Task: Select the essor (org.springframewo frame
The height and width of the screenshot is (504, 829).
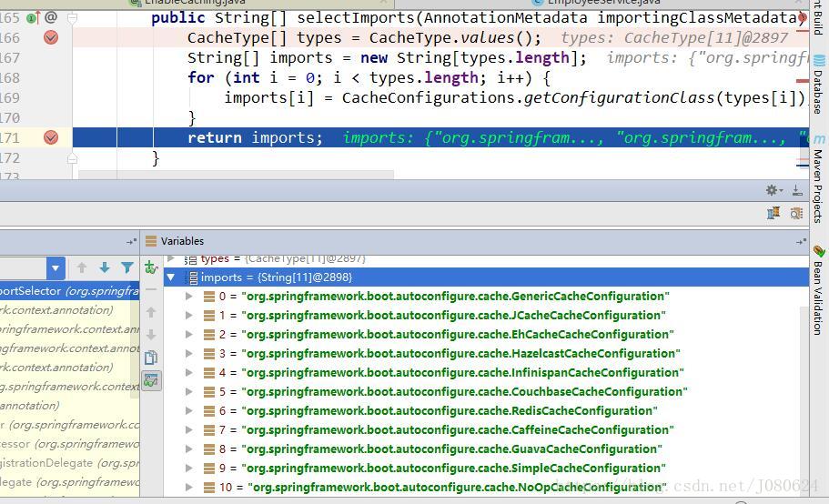Action: tap(70, 444)
